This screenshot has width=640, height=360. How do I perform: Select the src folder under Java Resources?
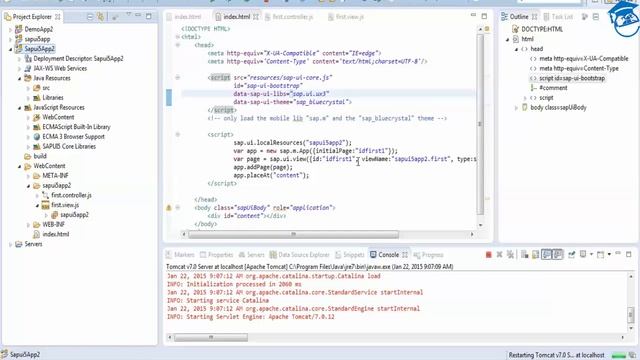click(46, 88)
